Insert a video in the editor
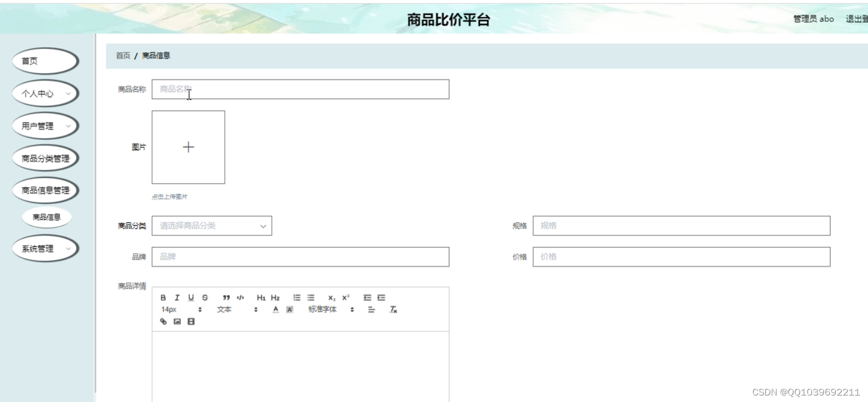868x402 pixels. (191, 321)
